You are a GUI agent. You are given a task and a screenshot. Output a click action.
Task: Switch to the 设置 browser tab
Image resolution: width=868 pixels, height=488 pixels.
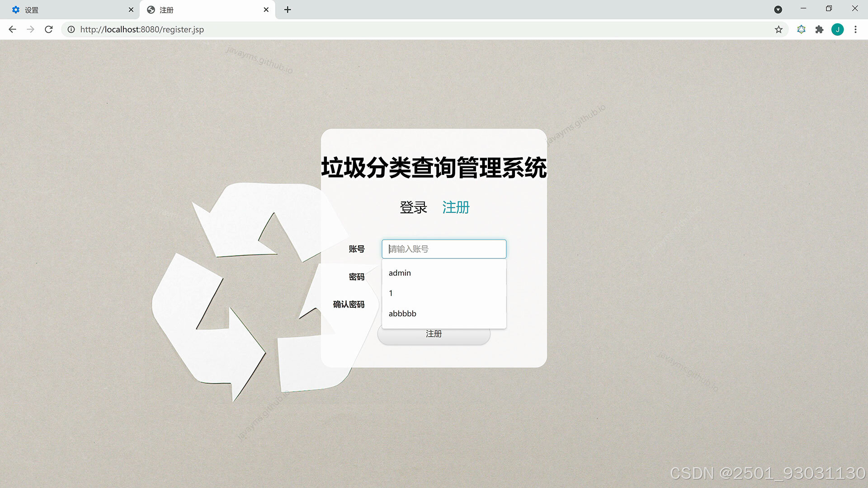70,10
